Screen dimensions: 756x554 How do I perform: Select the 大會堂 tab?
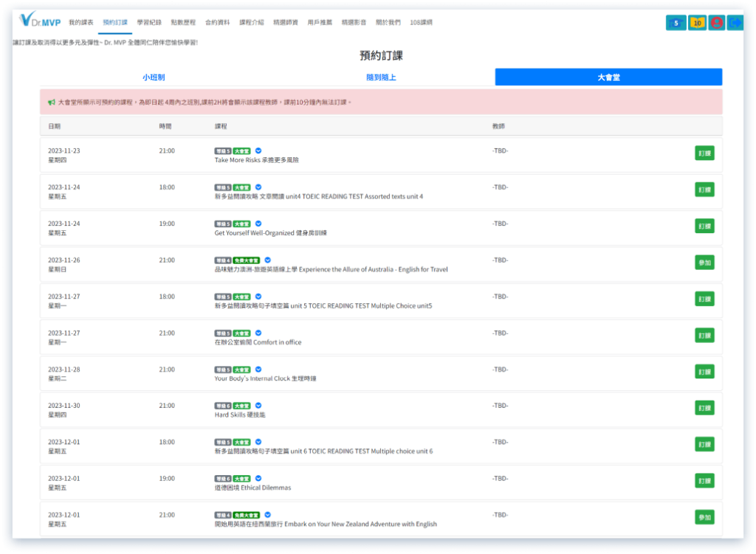[608, 77]
